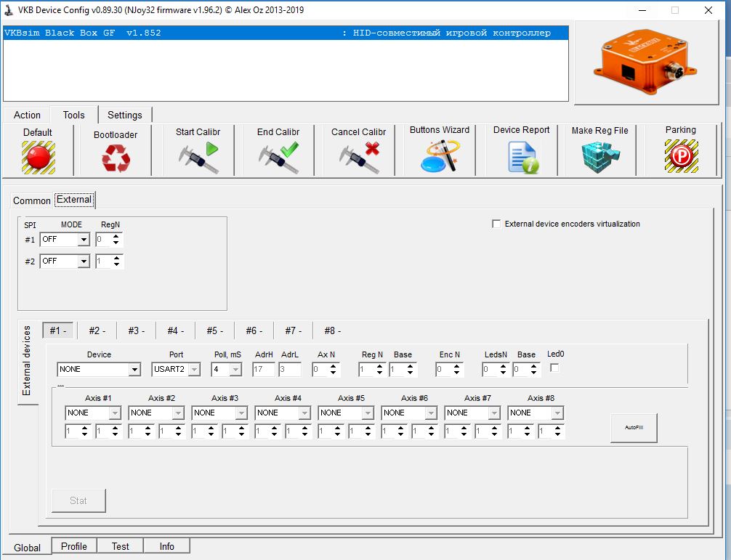Open Bootloader via recycle icon
The height and width of the screenshot is (560, 731).
pyautogui.click(x=116, y=158)
